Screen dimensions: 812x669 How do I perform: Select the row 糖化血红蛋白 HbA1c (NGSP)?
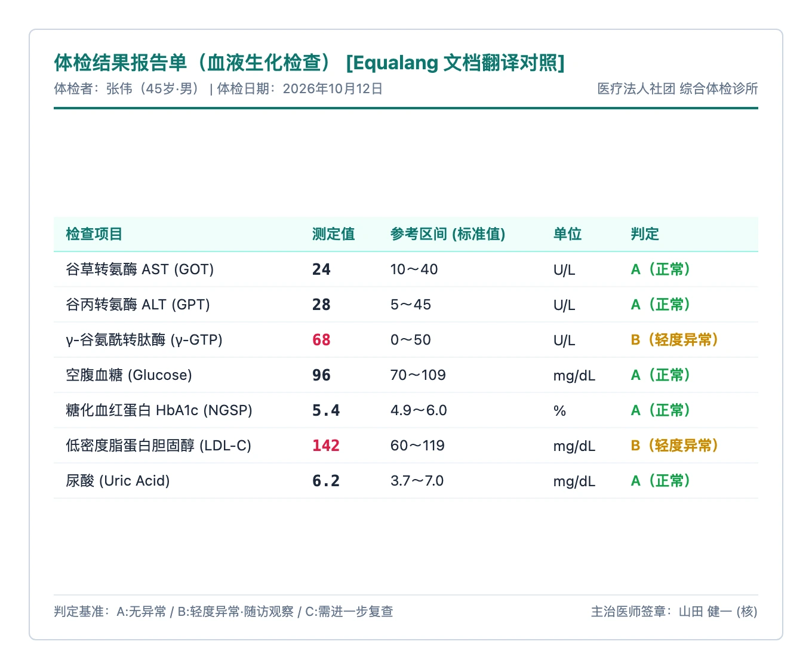(x=406, y=410)
